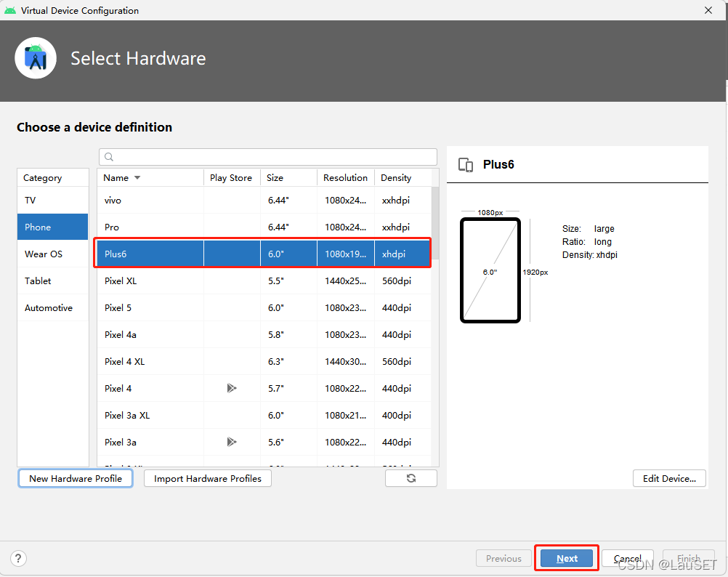
Task: Click the Android Studio logo icon
Action: [36, 58]
